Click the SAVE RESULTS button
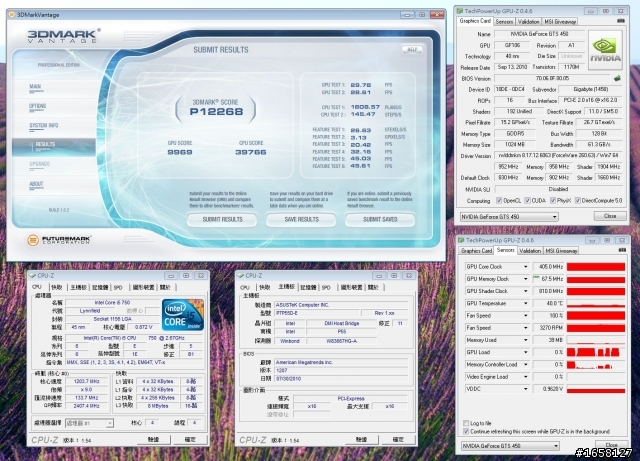This screenshot has height=461, width=640. pos(301,220)
